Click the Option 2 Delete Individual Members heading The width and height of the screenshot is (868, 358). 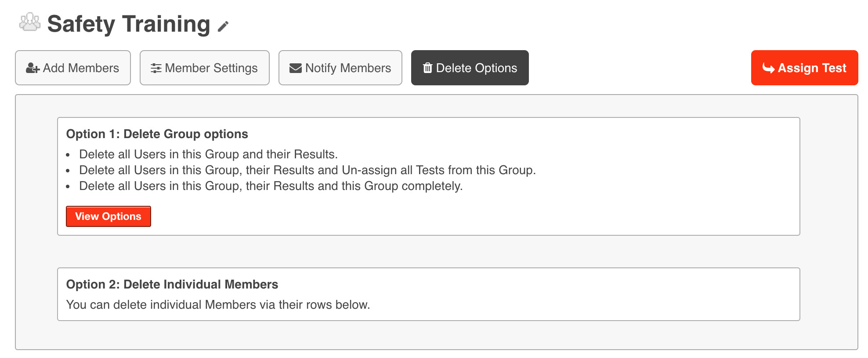[x=172, y=285]
